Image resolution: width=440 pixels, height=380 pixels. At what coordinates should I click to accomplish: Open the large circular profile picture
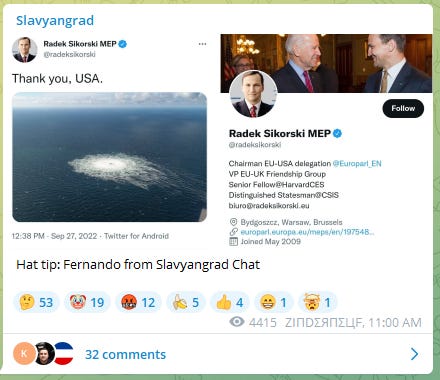click(x=253, y=94)
